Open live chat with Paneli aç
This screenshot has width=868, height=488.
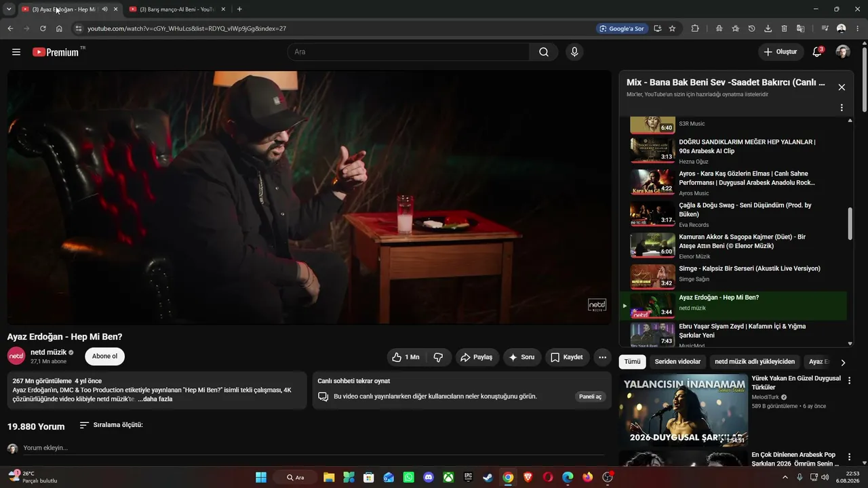(590, 396)
